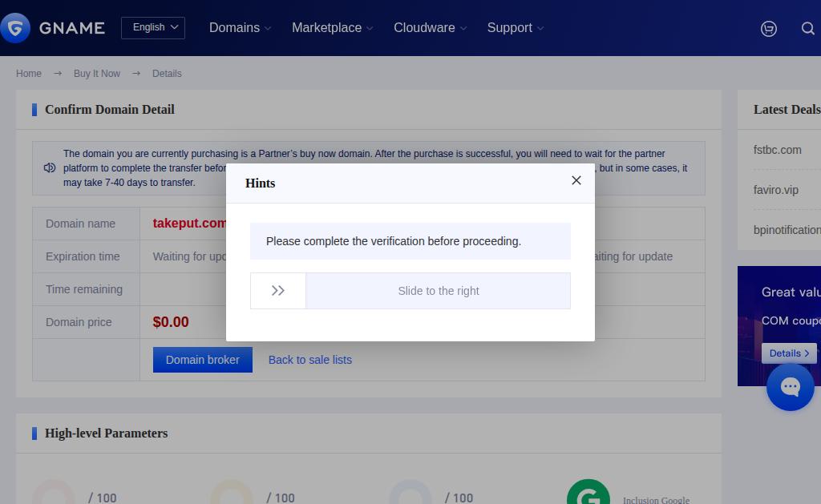Click the speaker announcement icon
This screenshot has width=821, height=504.
click(49, 168)
